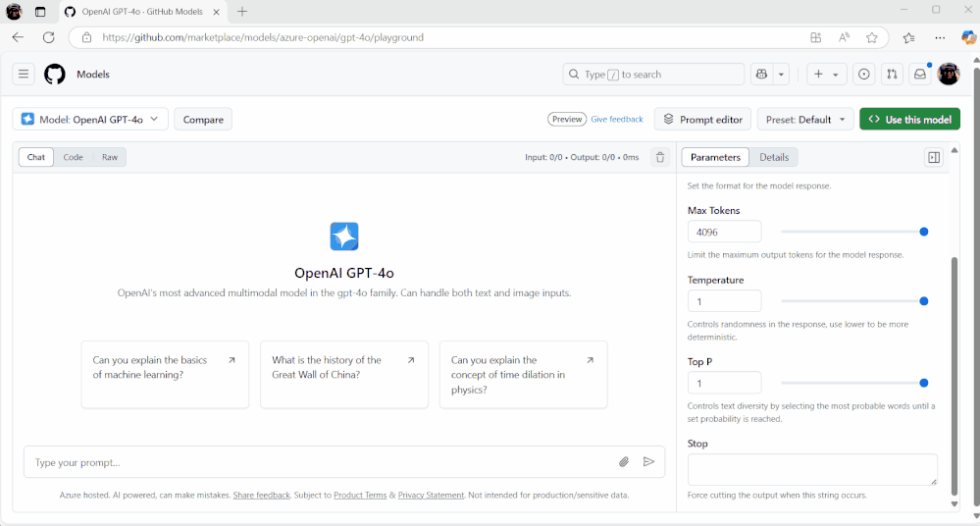Switch to the Chat tab

click(x=36, y=157)
